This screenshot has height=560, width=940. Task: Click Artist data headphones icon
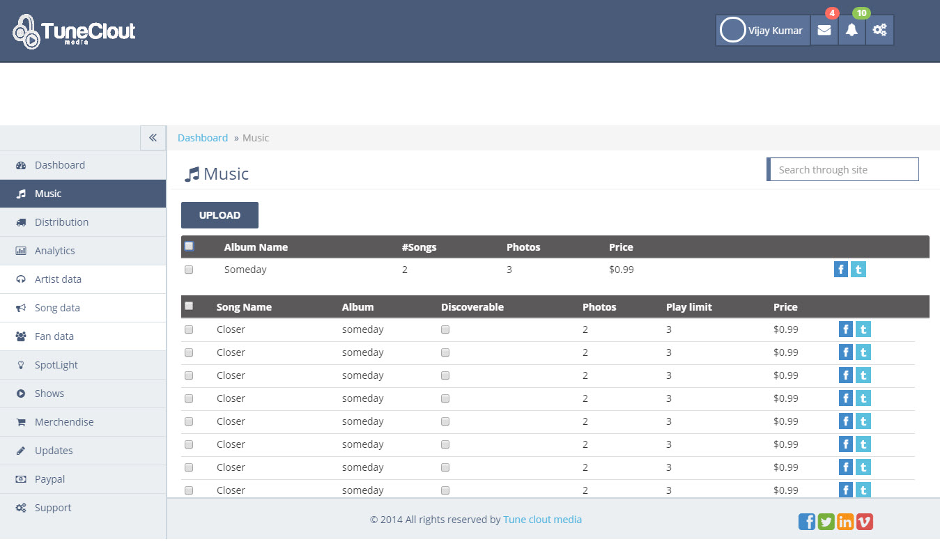pos(21,280)
